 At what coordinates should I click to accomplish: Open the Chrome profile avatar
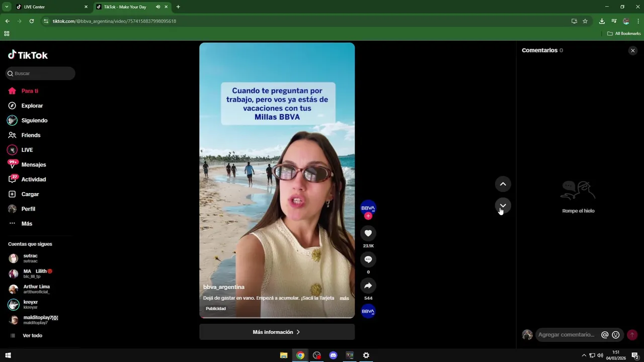pyautogui.click(x=626, y=21)
